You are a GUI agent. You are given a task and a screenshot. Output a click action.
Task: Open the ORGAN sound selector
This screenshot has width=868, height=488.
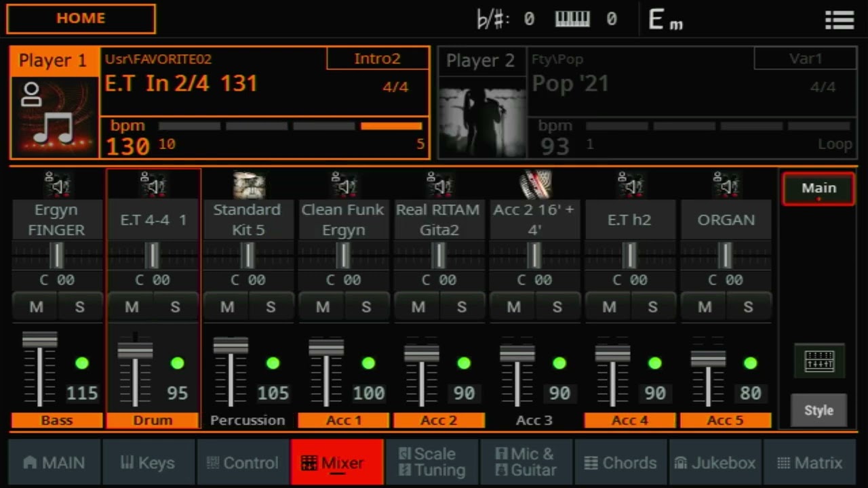(726, 220)
